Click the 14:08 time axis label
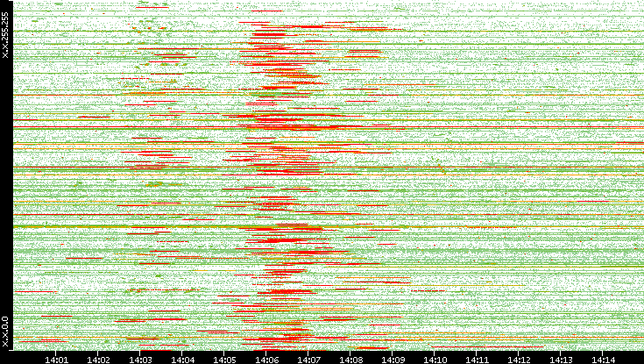The image size is (644, 364). [x=350, y=358]
